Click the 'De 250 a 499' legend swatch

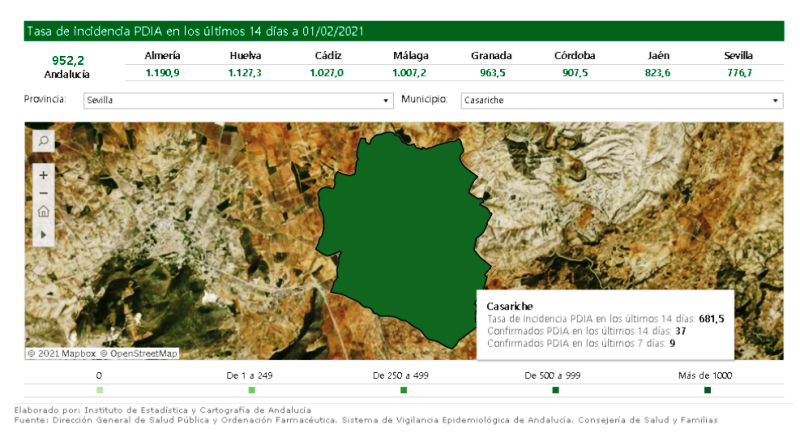tap(404, 390)
